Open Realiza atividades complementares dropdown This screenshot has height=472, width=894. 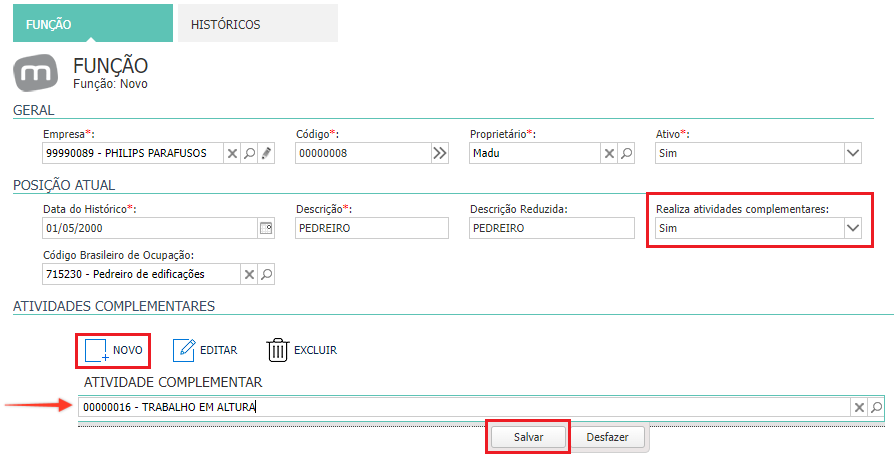click(x=852, y=228)
